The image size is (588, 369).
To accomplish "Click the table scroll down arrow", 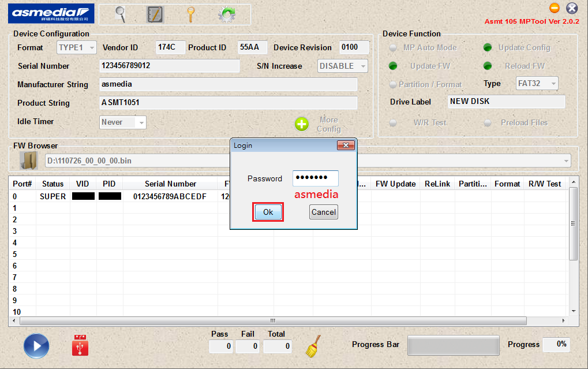I will tap(573, 311).
